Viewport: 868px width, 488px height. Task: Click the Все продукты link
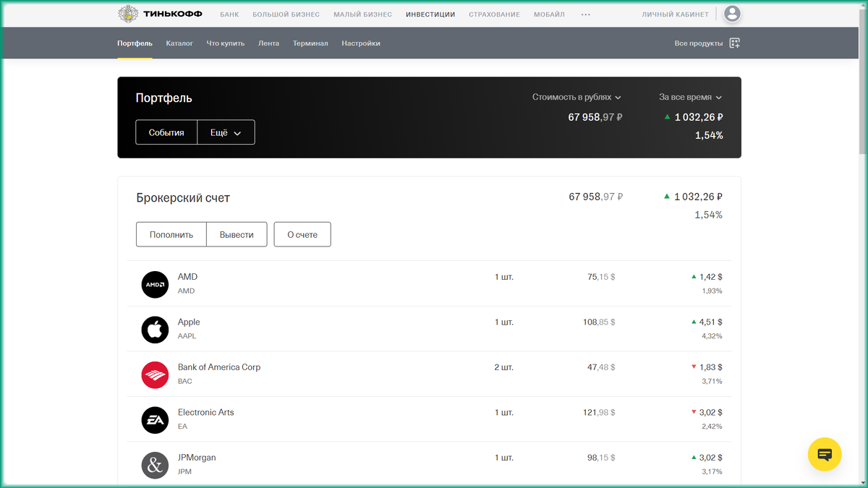pos(699,43)
